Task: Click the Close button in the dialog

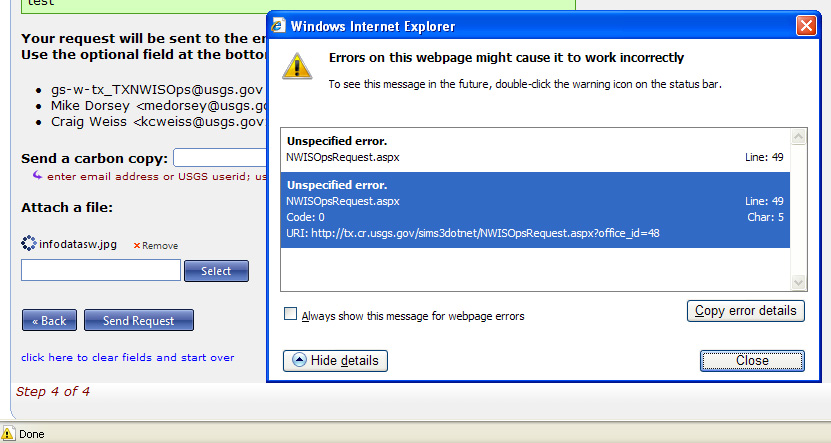Action: (752, 361)
